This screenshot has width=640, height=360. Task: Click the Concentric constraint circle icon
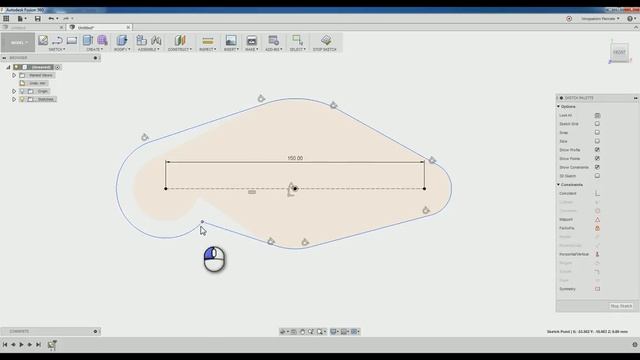coord(597,211)
